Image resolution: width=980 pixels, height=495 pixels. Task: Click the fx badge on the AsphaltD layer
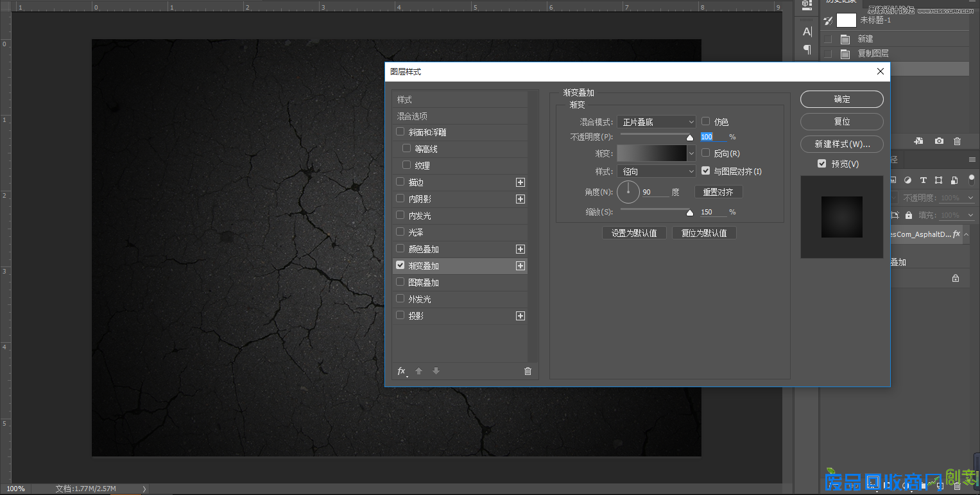click(x=956, y=234)
